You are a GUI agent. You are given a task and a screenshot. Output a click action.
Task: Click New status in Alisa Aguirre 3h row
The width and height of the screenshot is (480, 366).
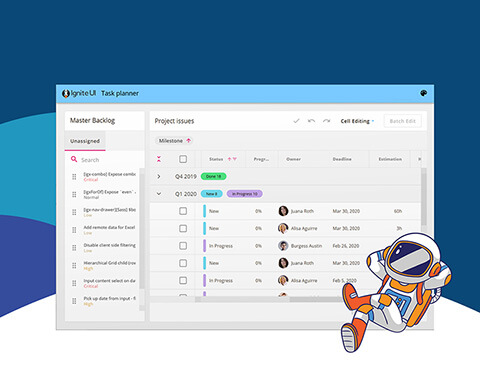214,228
